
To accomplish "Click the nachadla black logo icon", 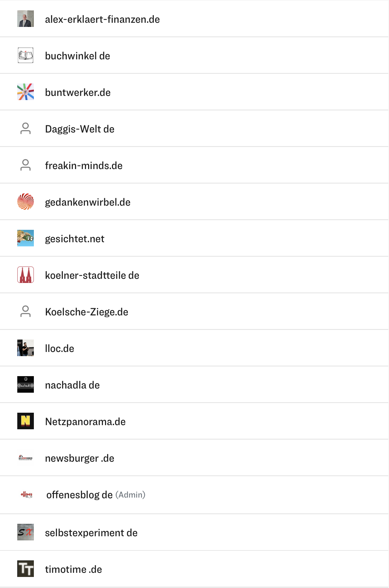I will coord(26,384).
